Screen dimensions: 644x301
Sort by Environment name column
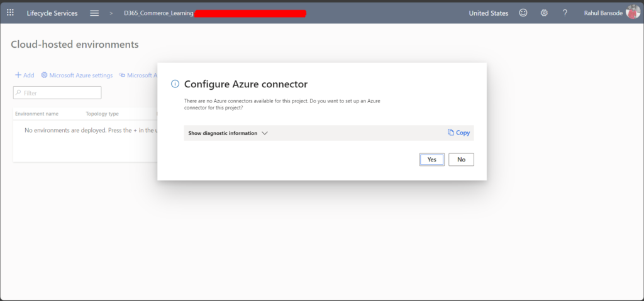pyautogui.click(x=37, y=114)
